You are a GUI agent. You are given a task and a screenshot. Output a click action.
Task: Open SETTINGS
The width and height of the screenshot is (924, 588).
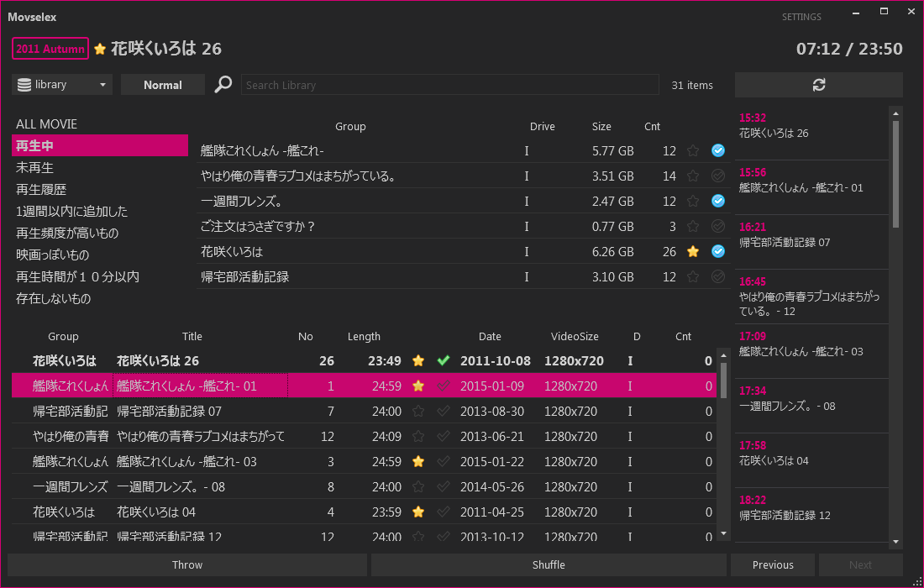tap(801, 17)
